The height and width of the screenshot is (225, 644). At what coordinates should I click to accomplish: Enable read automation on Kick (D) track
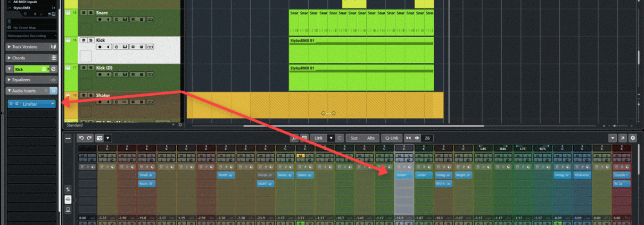pyautogui.click(x=133, y=75)
